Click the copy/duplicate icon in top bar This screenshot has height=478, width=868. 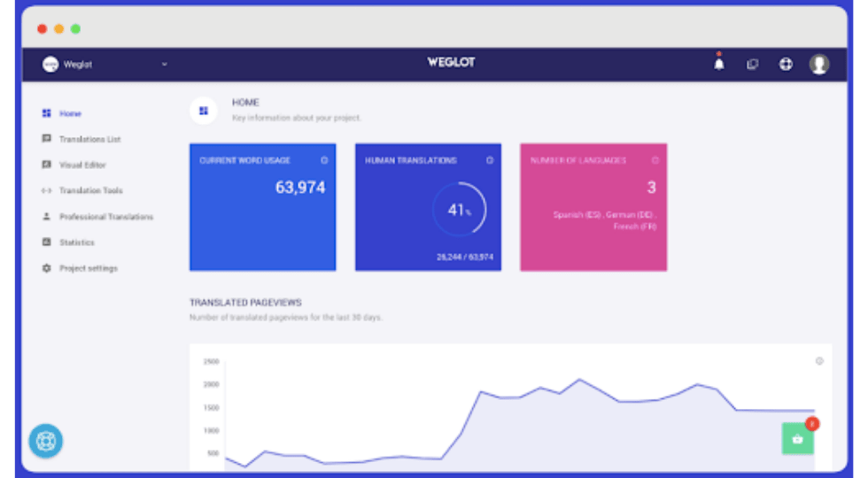coord(752,64)
